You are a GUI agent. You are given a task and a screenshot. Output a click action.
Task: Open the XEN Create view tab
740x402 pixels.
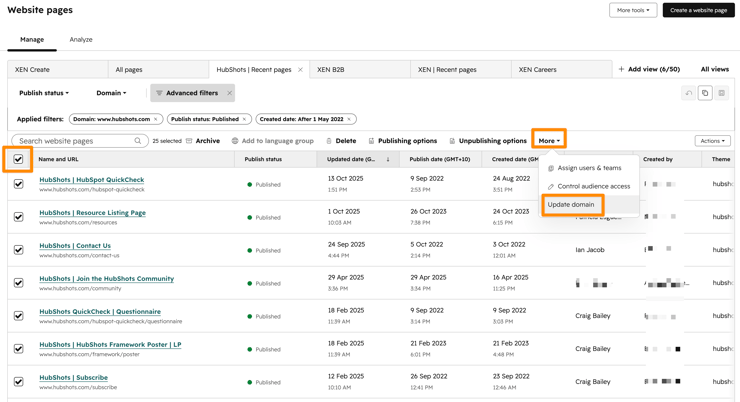point(58,69)
